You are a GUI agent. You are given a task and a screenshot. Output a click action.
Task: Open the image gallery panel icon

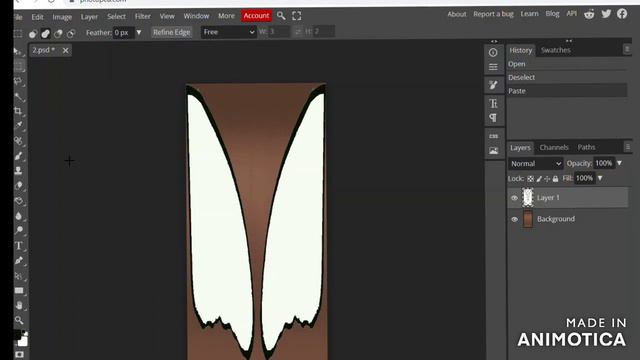tap(493, 151)
